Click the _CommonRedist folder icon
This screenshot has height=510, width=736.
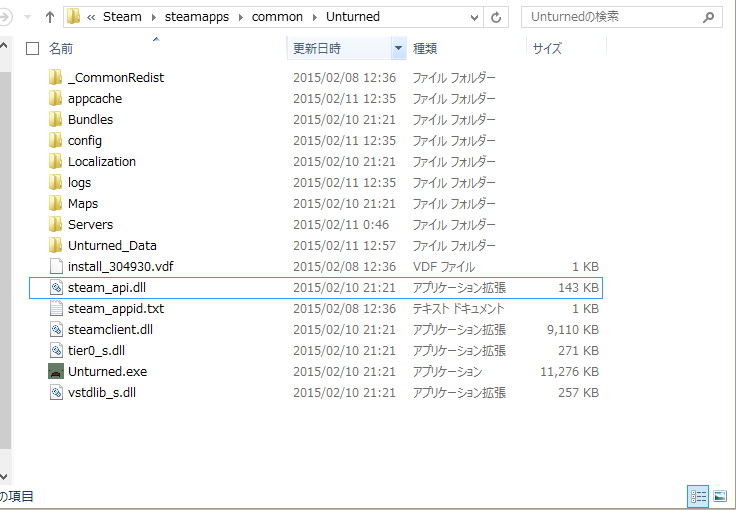click(55, 77)
